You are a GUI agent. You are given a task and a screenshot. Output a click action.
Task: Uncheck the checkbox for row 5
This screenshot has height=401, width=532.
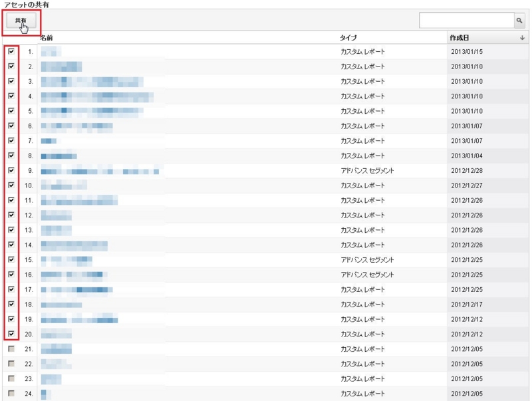click(x=11, y=110)
